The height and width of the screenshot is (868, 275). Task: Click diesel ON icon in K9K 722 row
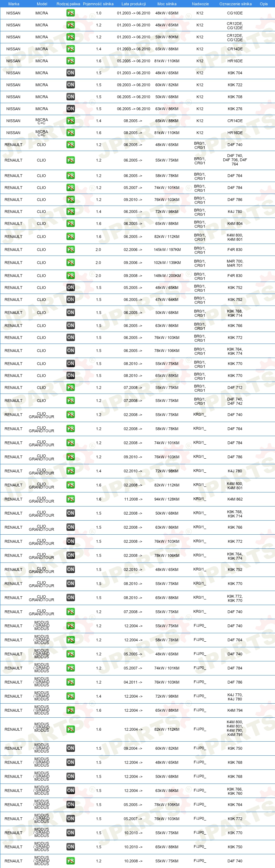tap(70, 85)
